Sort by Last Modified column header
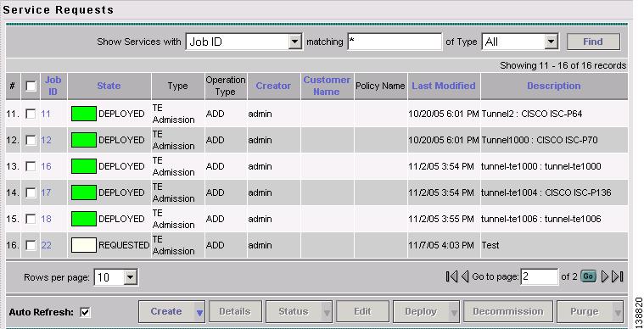This screenshot has height=329, width=644. [x=444, y=86]
